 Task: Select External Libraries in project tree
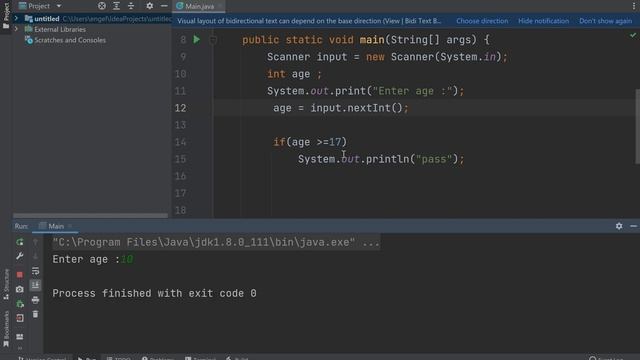pyautogui.click(x=60, y=29)
